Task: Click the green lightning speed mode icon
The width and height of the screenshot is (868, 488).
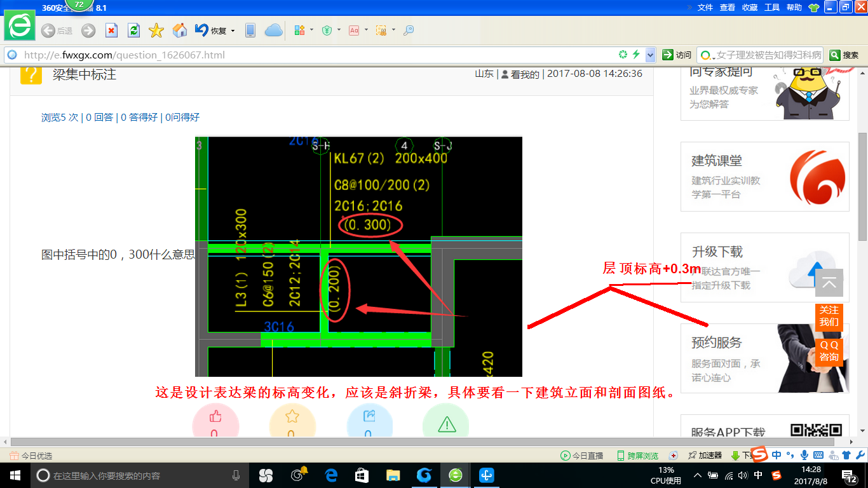Action: click(636, 55)
